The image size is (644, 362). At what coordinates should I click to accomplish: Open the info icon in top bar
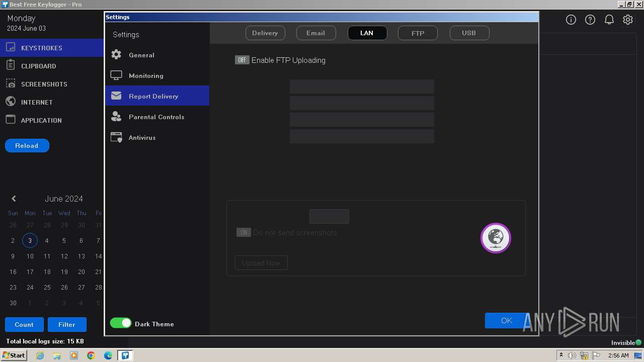pos(571,20)
